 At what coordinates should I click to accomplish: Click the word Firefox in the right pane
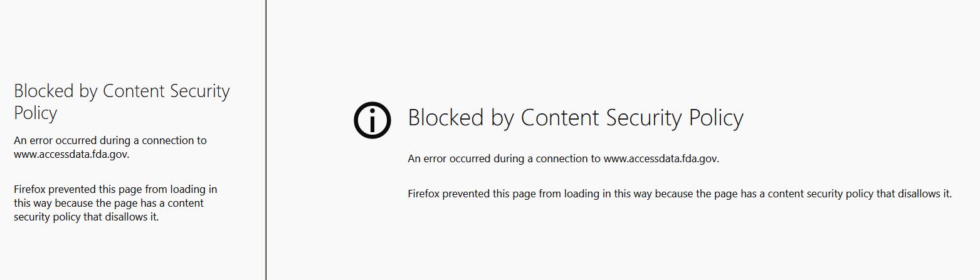[x=424, y=194]
